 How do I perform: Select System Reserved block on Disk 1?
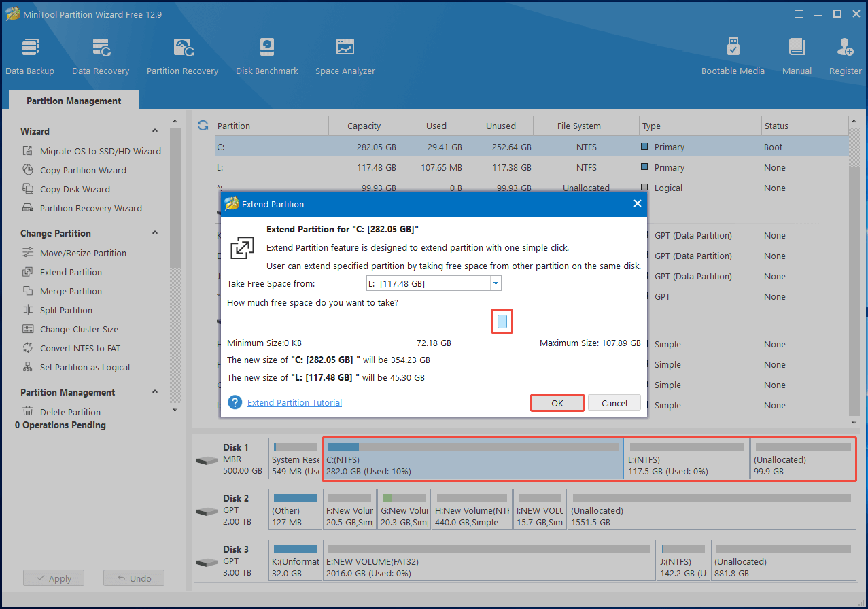click(x=296, y=459)
